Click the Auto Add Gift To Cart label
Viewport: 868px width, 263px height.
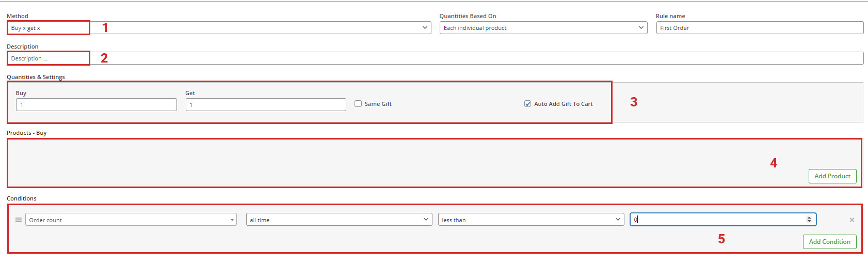coord(563,104)
